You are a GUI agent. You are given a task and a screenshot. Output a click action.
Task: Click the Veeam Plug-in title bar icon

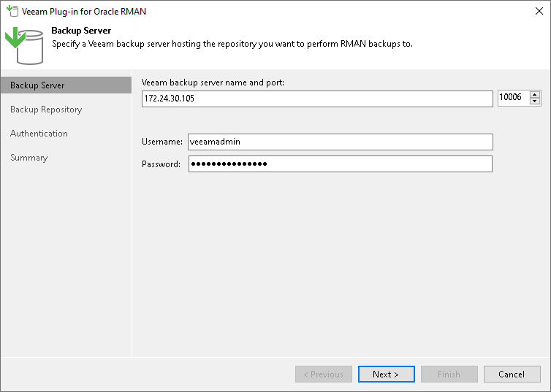click(x=12, y=11)
